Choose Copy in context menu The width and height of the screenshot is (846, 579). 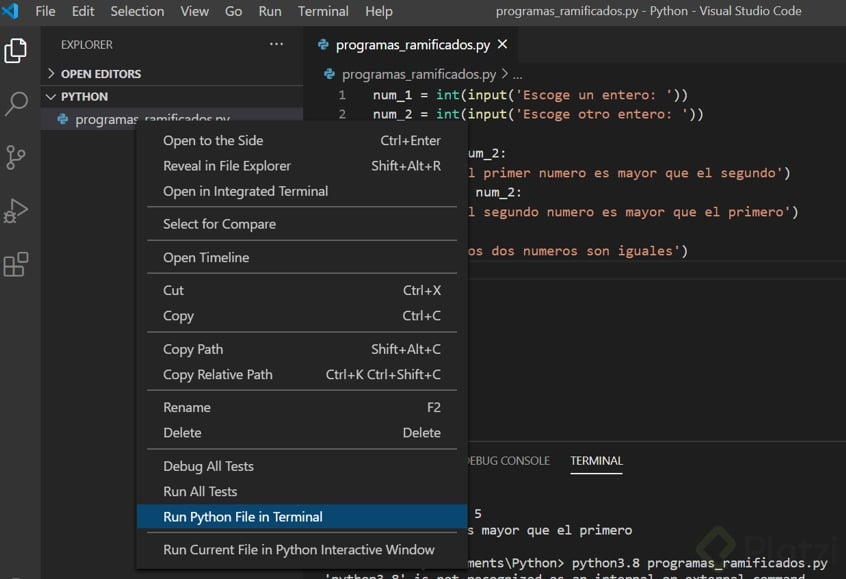click(302, 316)
